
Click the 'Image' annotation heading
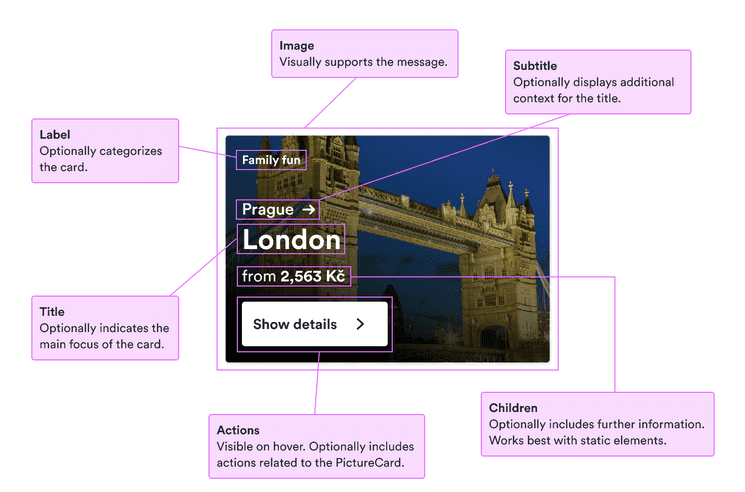[296, 46]
